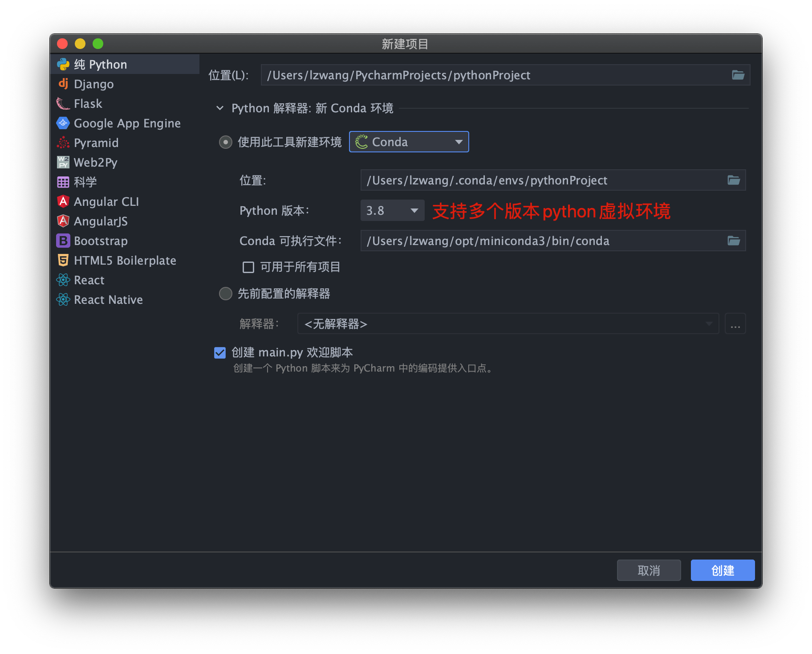The image size is (812, 654).
Task: Open the <无解释器> interpreter dropdown
Action: pyautogui.click(x=508, y=323)
